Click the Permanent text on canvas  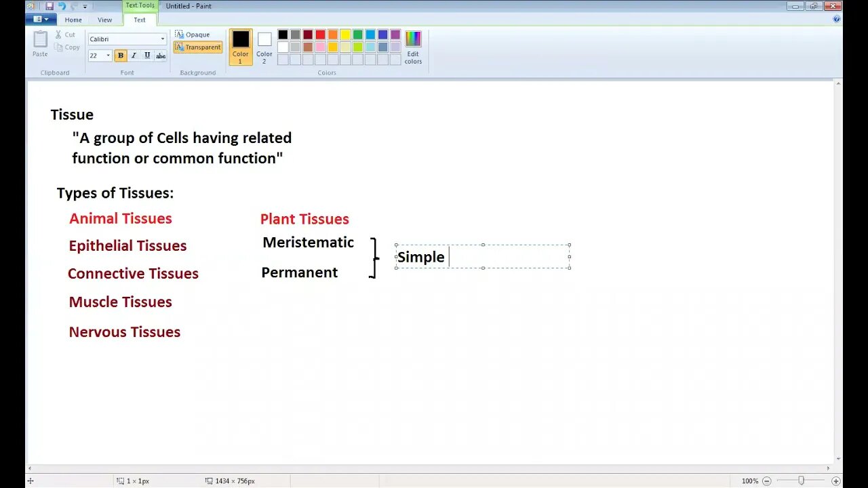(300, 272)
